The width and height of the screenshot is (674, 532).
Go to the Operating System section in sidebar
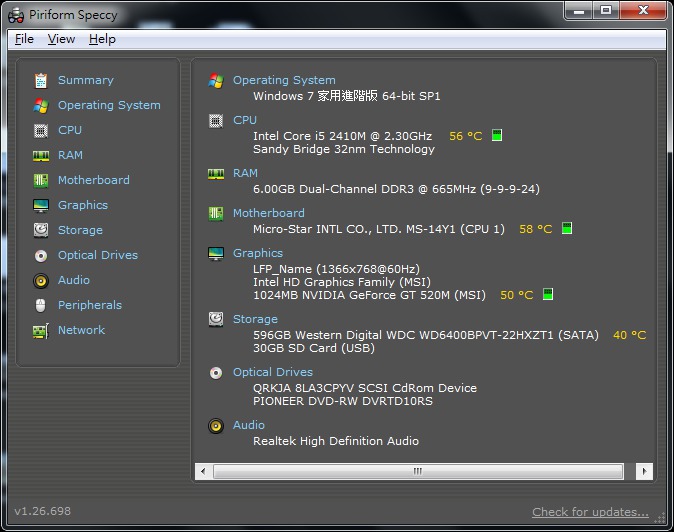pos(109,105)
